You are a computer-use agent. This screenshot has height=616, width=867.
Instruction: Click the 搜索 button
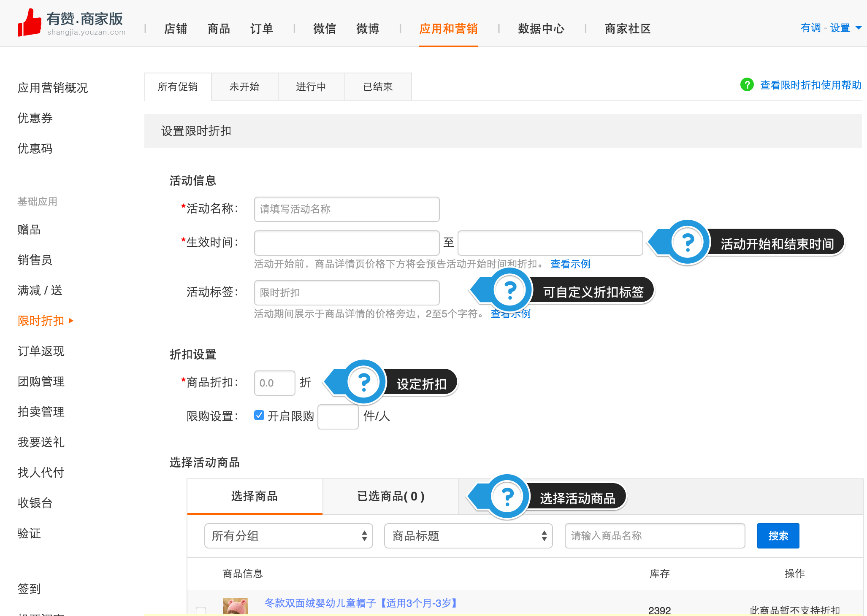778,536
